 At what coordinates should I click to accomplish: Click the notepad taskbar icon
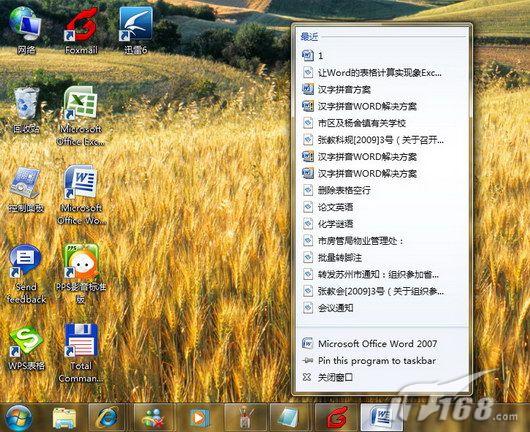(290, 418)
